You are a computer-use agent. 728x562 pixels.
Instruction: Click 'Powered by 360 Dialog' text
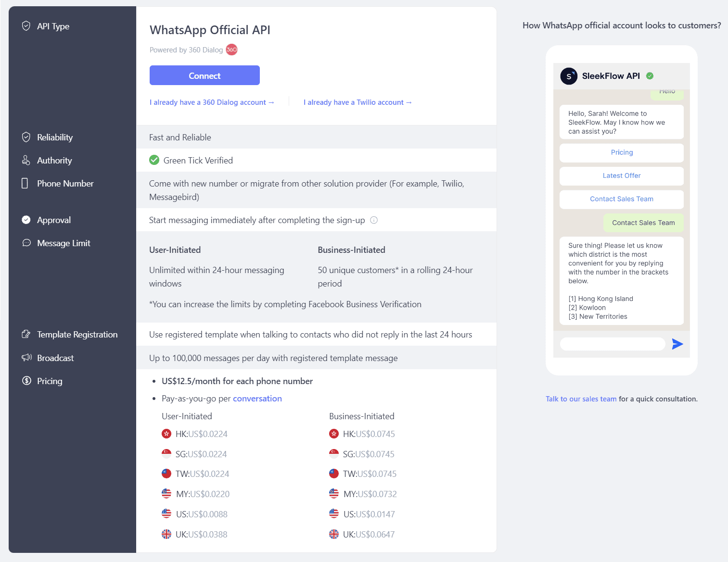click(186, 50)
